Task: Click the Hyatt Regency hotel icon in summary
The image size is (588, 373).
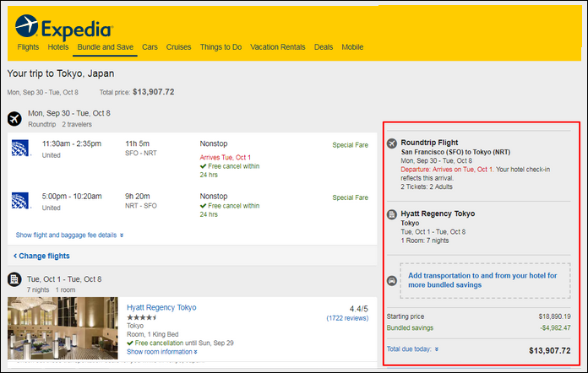Action: pyautogui.click(x=392, y=214)
